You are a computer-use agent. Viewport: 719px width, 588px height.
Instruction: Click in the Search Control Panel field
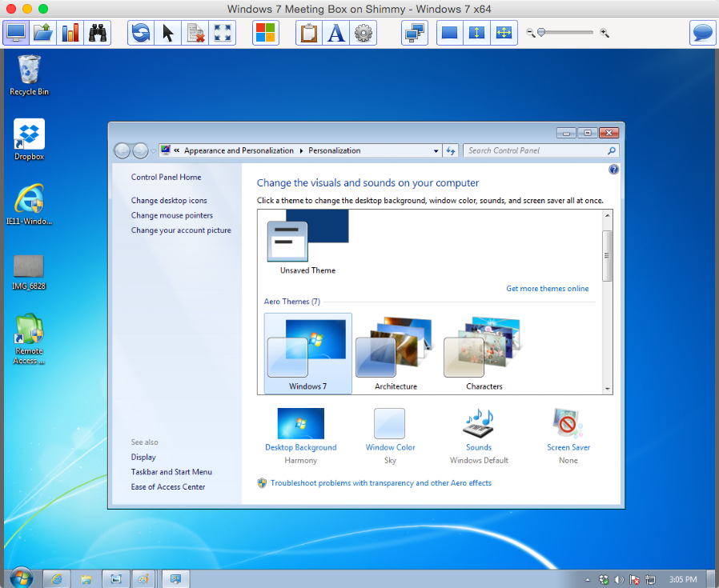pos(534,150)
